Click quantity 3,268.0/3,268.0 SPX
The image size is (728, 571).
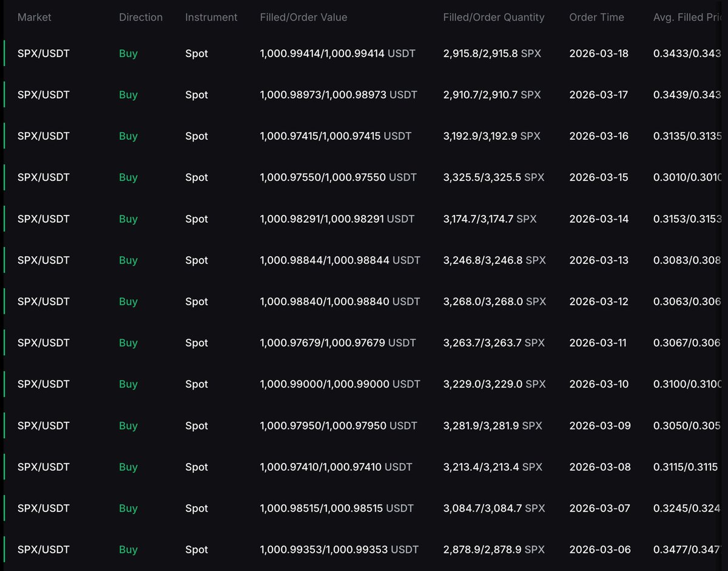coord(495,301)
